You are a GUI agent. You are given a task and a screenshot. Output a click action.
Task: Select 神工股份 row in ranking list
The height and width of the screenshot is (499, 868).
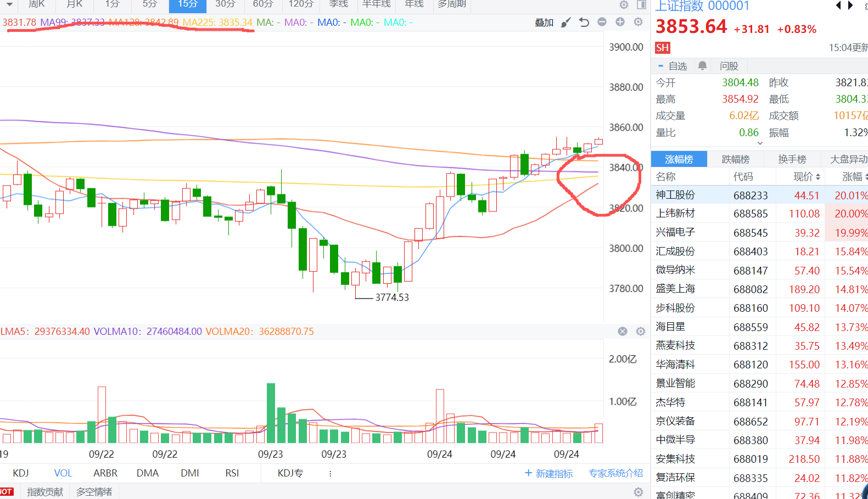click(675, 195)
